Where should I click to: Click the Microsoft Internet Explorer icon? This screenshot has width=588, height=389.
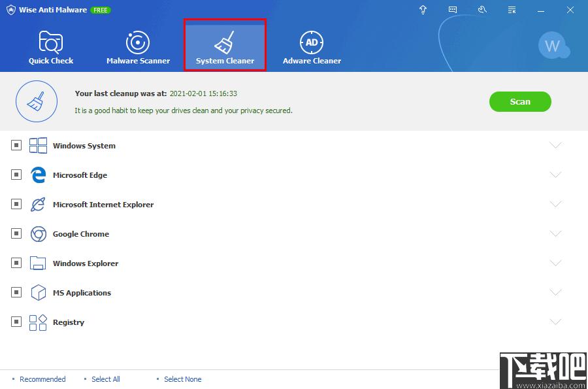coord(39,205)
